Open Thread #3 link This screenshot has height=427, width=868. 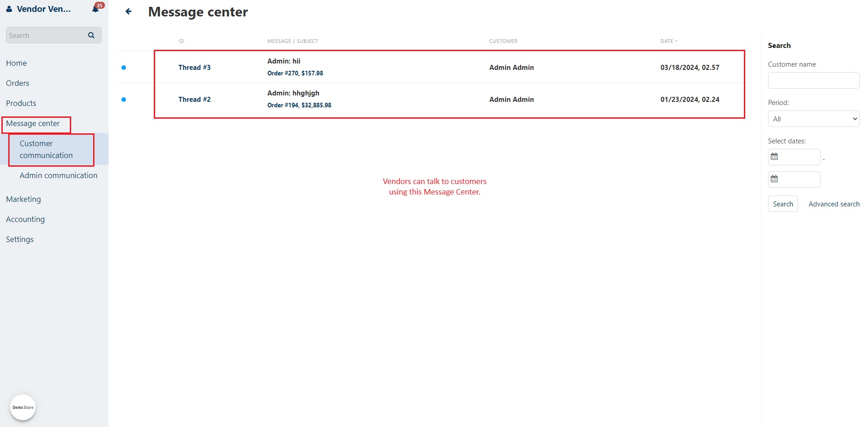(194, 68)
